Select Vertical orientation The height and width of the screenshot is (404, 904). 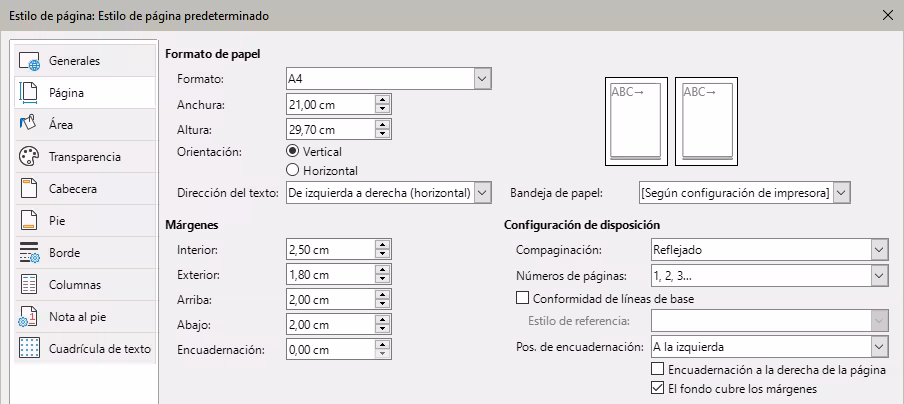[x=292, y=152]
